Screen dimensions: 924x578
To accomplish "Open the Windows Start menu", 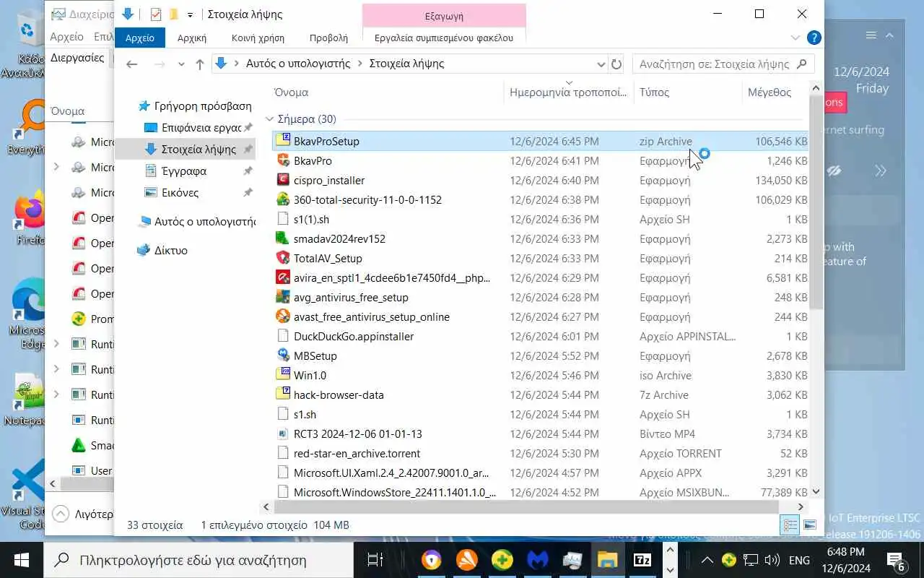I will click(22, 560).
